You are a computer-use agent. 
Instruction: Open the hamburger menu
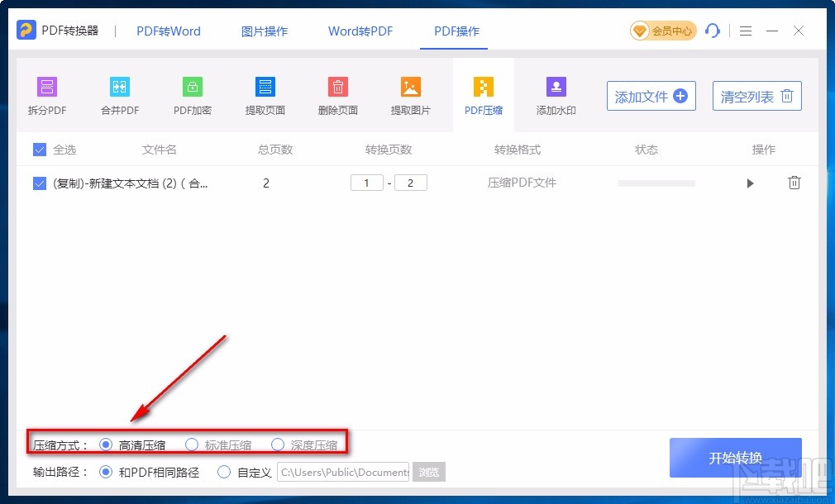(745, 31)
